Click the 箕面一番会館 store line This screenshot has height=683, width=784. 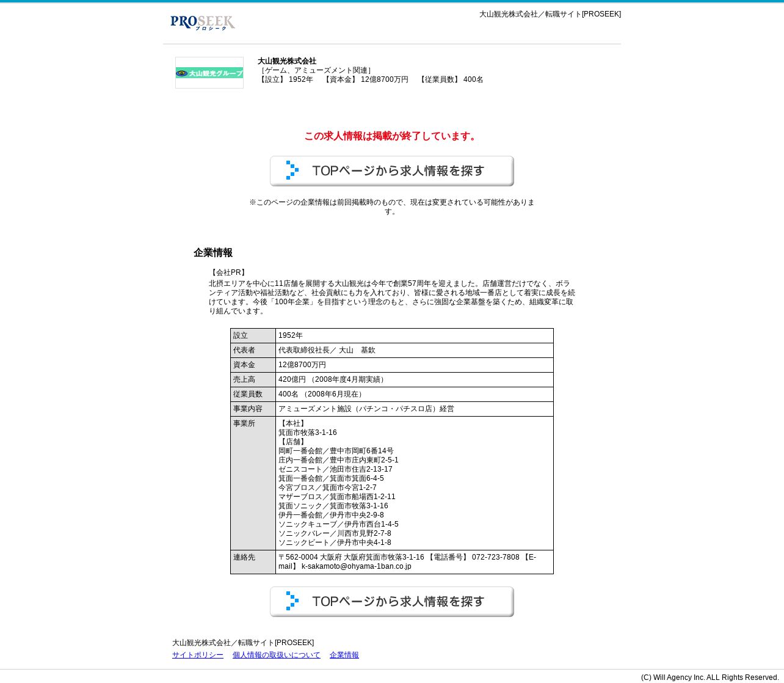point(331,478)
